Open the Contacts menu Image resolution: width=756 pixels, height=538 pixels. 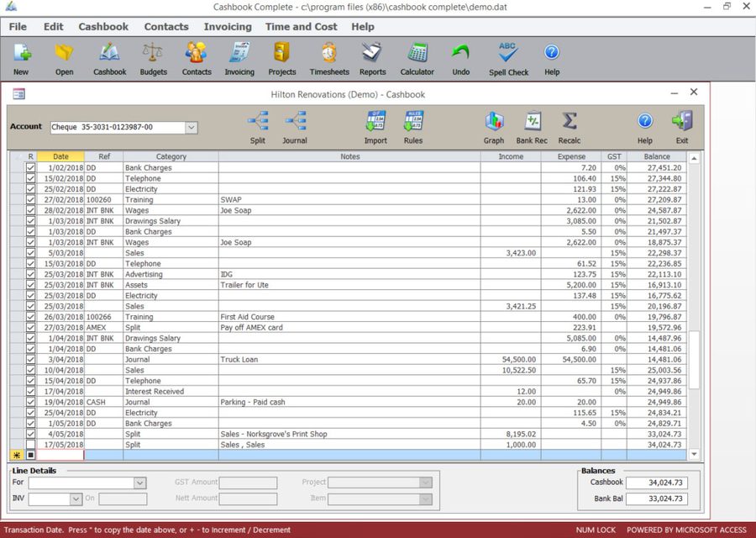[x=166, y=27]
